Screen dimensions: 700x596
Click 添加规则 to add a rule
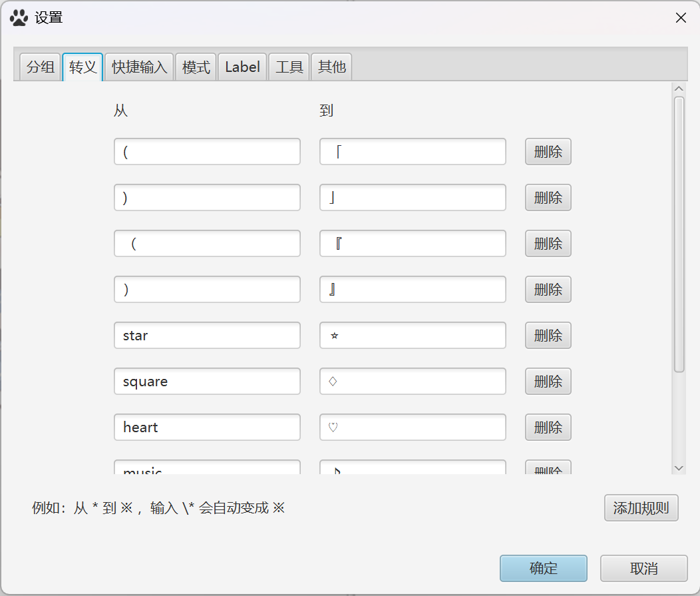tap(641, 508)
